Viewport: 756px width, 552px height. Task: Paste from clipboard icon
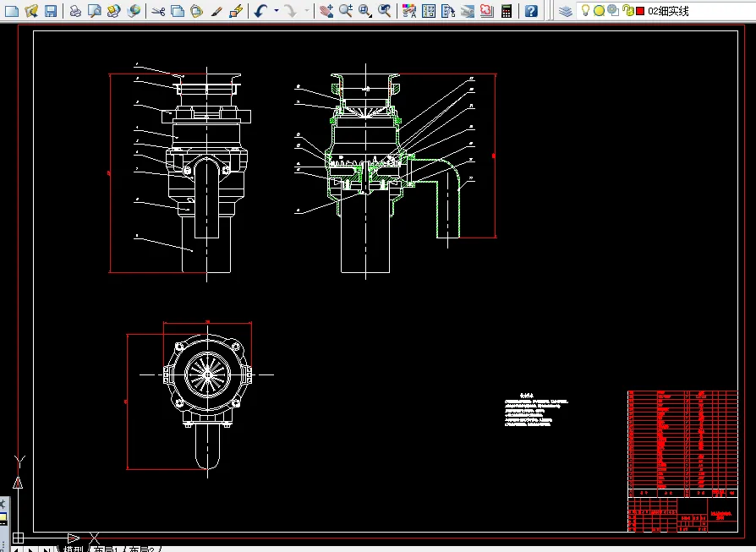point(197,11)
